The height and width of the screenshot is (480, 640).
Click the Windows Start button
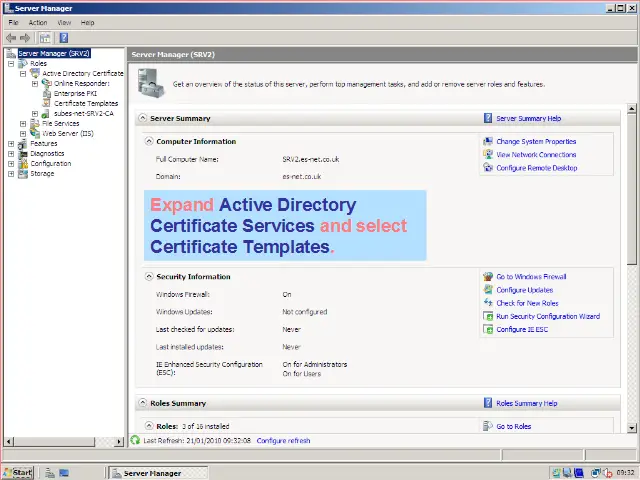click(18, 473)
